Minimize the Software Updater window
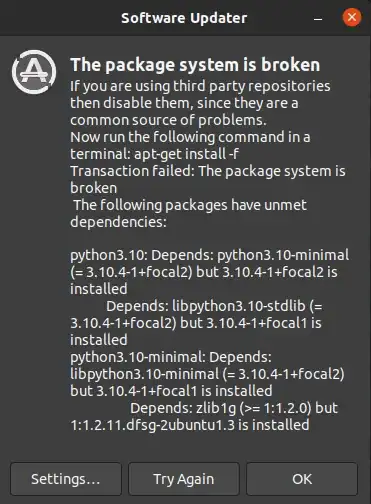371x504 pixels. (x=318, y=19)
